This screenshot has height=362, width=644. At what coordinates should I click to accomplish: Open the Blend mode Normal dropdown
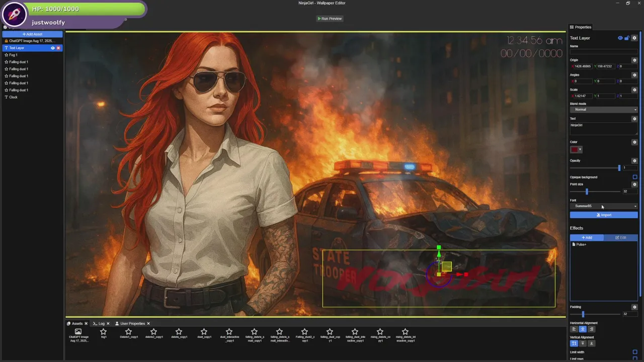604,110
